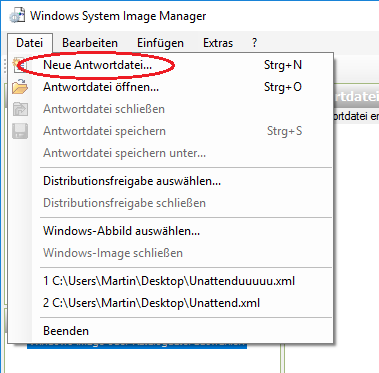Click the floppy disk save icon
Screen dimensions: 379x373
click(20, 131)
